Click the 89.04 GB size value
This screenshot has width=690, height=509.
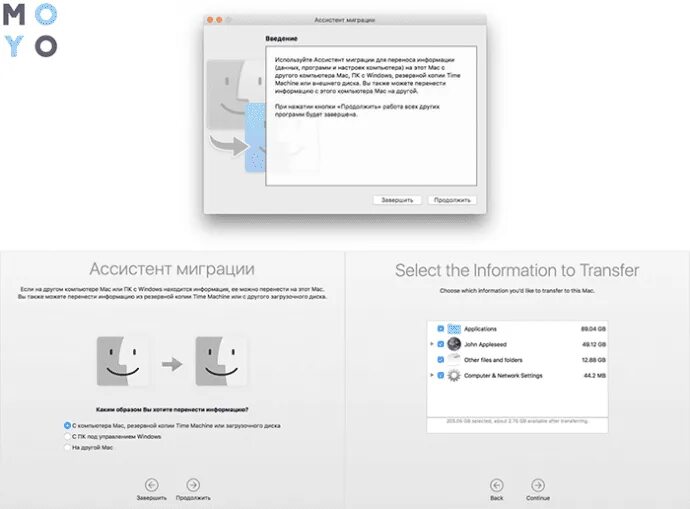tap(593, 329)
